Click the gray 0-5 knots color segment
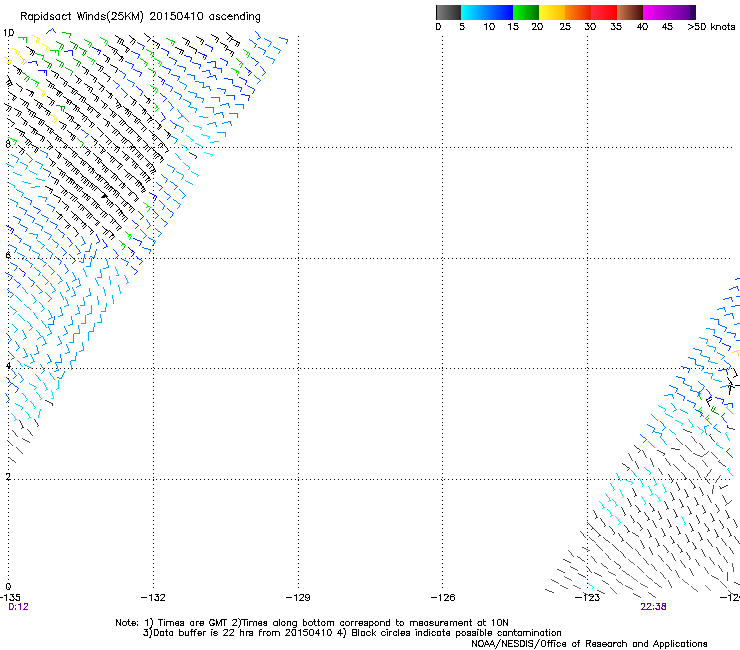This screenshot has width=740, height=650. (x=448, y=12)
